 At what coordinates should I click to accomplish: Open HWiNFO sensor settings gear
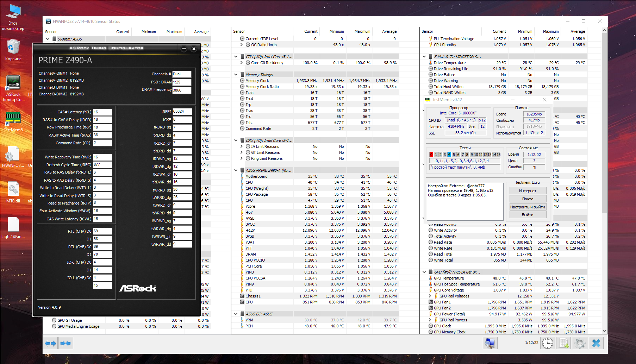[580, 343]
